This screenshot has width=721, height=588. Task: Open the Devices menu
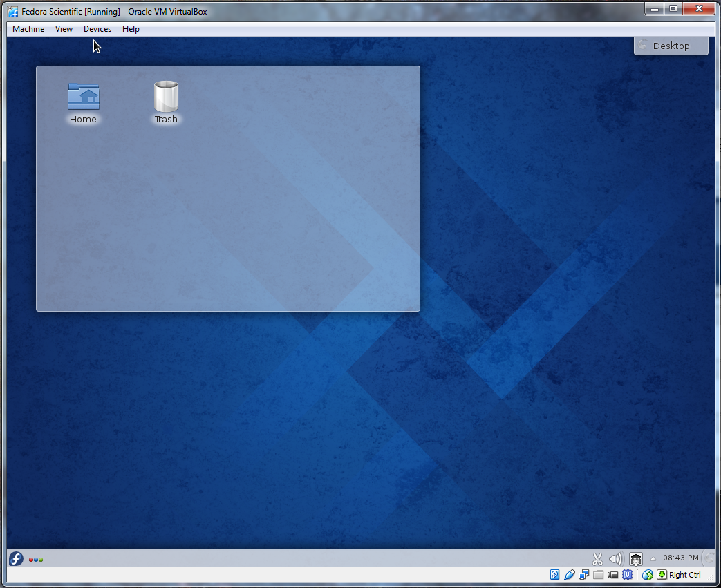pyautogui.click(x=97, y=29)
